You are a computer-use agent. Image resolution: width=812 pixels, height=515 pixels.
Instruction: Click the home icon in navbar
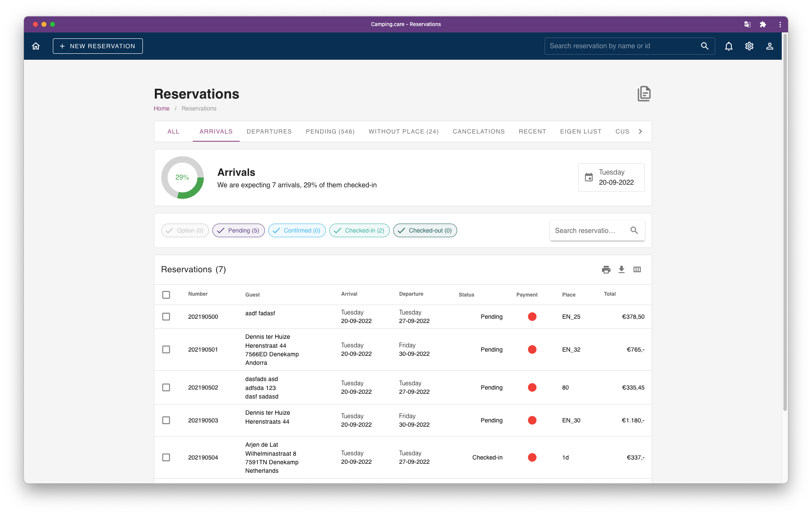click(x=36, y=46)
